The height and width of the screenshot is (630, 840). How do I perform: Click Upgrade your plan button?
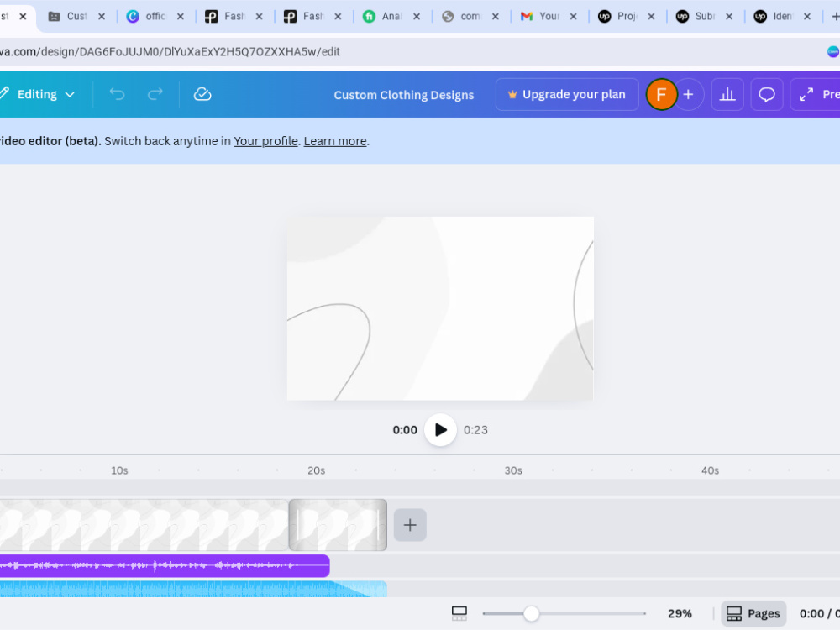pyautogui.click(x=567, y=94)
